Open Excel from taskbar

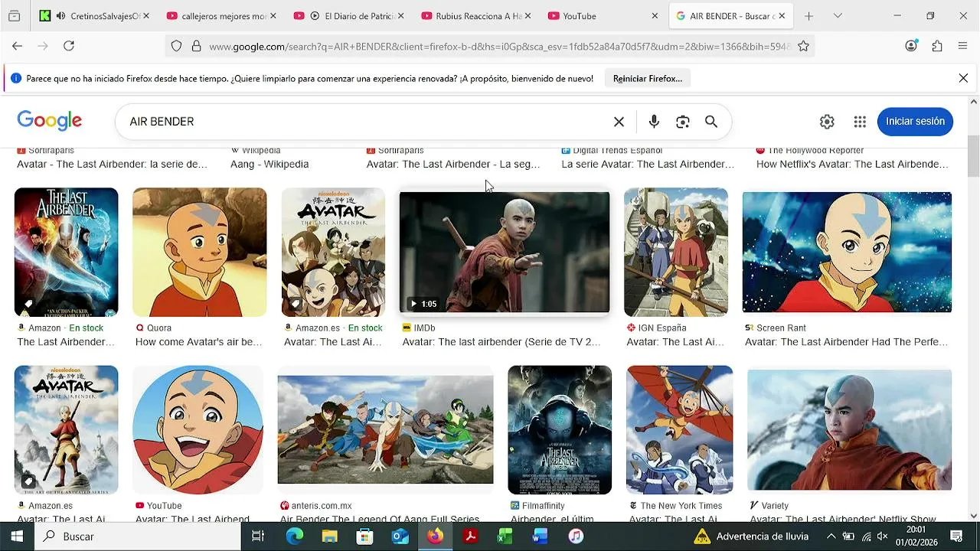[x=505, y=536]
